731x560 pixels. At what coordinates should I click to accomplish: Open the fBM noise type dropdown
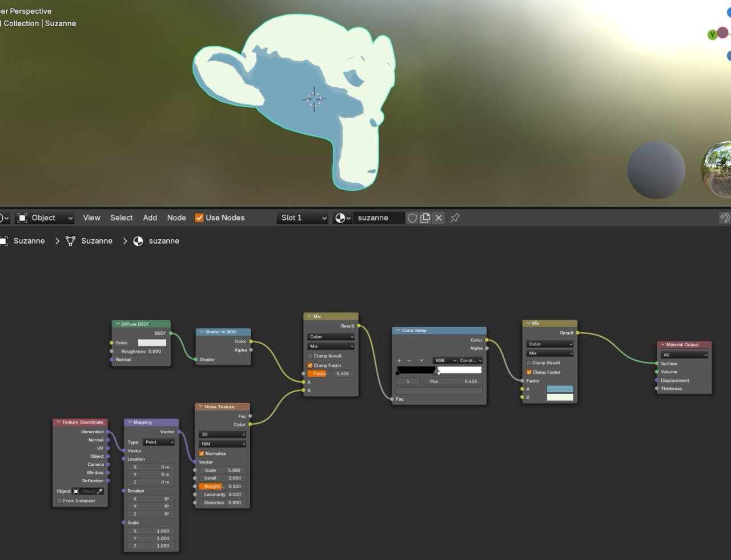[222, 444]
